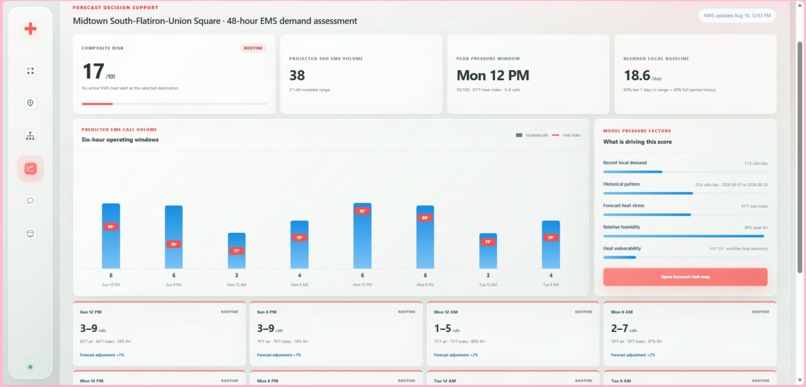Image resolution: width=806 pixels, height=387 pixels.
Task: Click the green status dot in sidebar
Action: [x=30, y=367]
